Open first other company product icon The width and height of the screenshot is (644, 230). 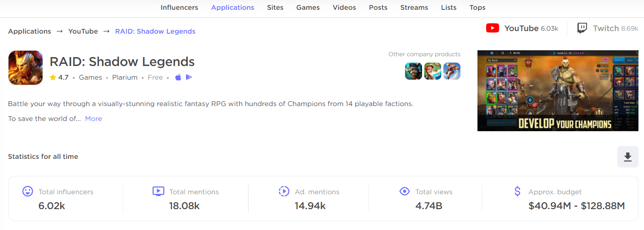(414, 71)
